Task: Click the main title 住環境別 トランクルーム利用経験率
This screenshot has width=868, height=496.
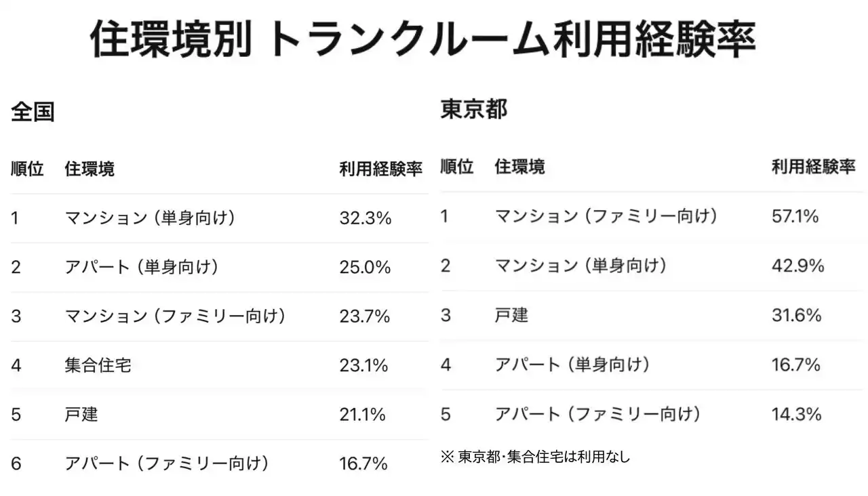Action: tap(422, 39)
